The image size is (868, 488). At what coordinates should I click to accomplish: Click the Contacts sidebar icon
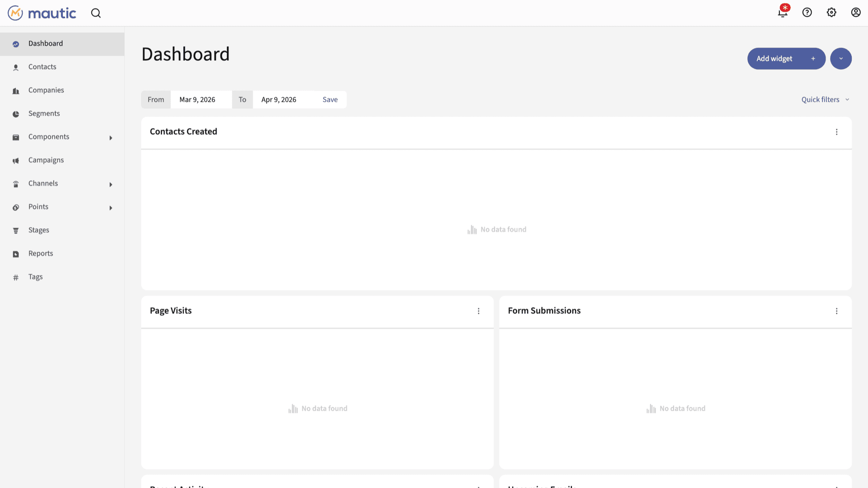16,67
